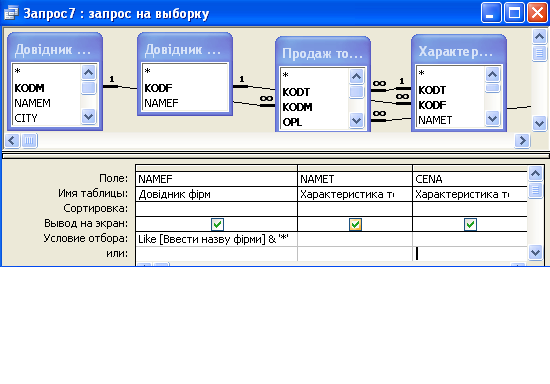Select KODF field in Характер... table
This screenshot has height=384, width=550.
click(x=432, y=105)
